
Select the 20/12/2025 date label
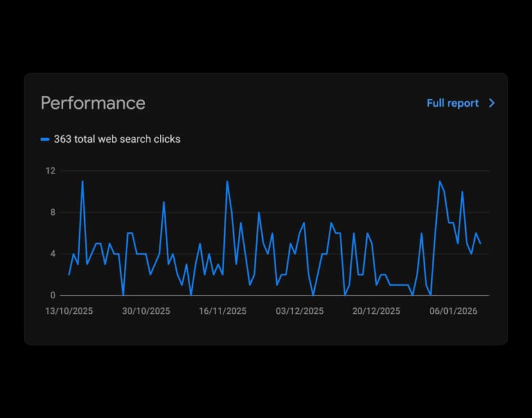click(x=376, y=311)
